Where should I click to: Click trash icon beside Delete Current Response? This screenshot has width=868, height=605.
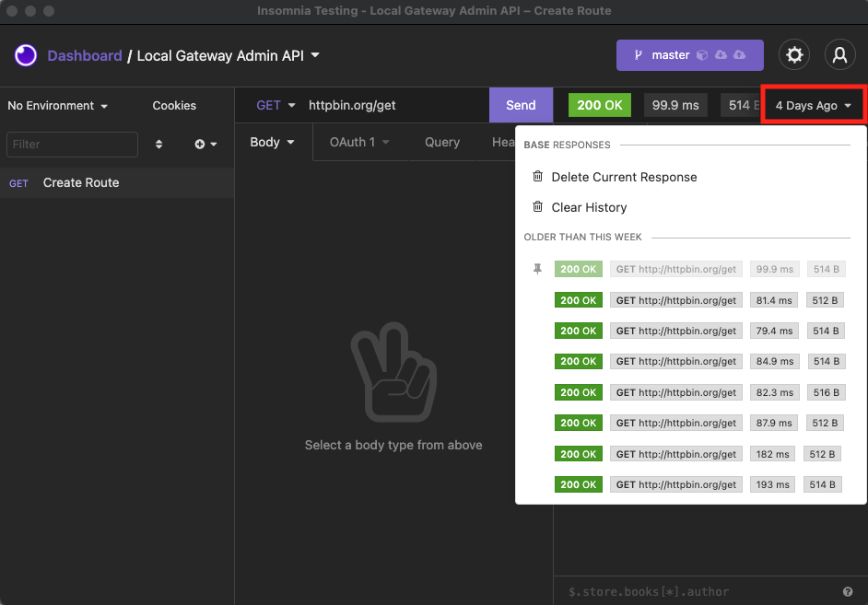pyautogui.click(x=537, y=177)
